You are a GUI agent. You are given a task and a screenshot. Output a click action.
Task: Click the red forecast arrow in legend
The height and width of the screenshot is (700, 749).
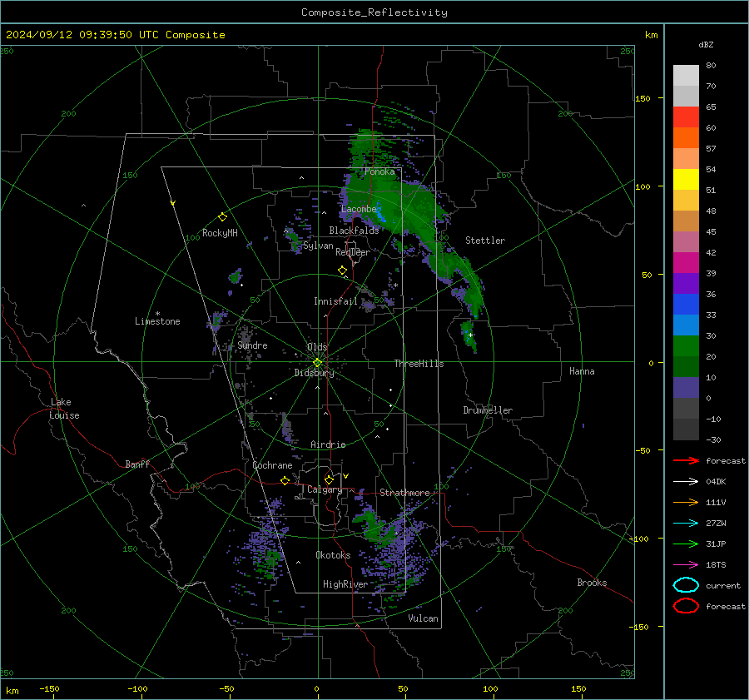tap(686, 460)
